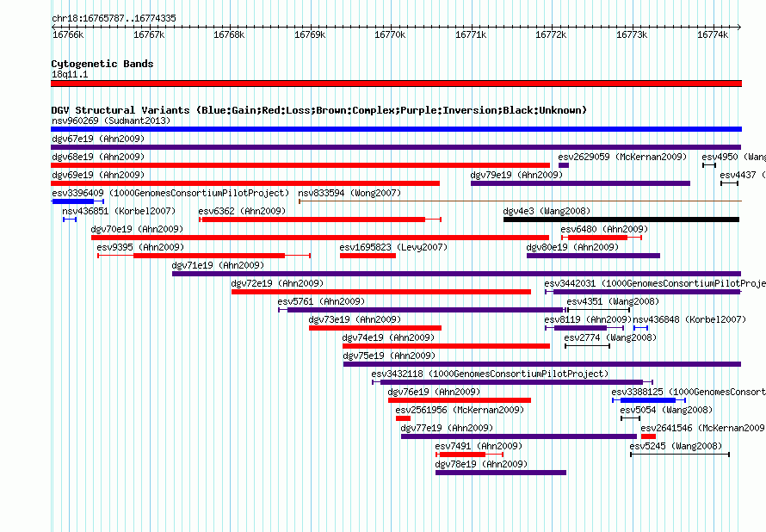Click the nsv436851 (Korbel2007) label

pyautogui.click(x=119, y=211)
